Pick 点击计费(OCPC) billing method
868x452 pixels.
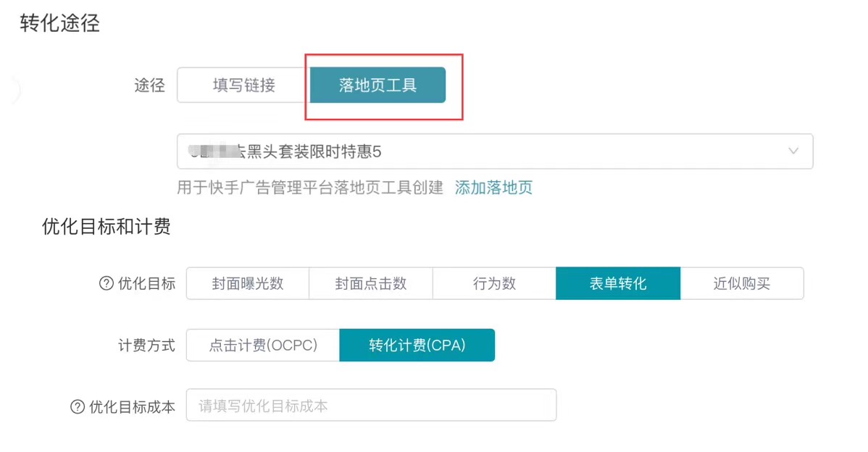[263, 346]
